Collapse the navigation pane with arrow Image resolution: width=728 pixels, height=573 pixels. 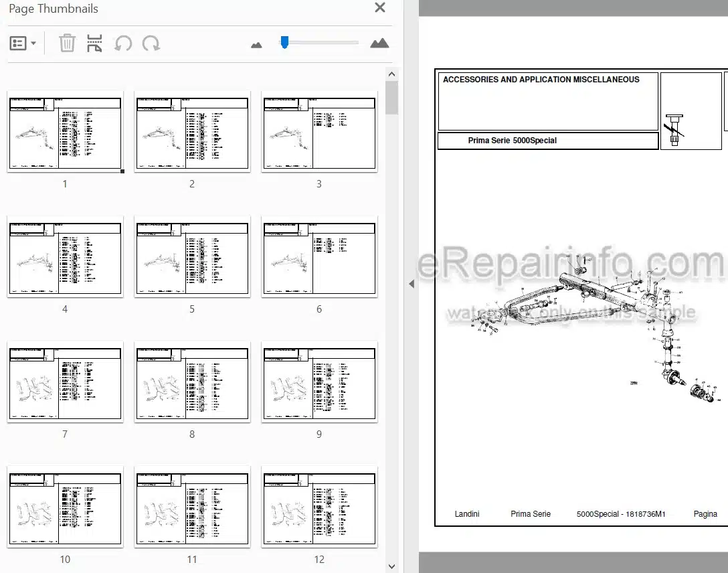point(412,284)
